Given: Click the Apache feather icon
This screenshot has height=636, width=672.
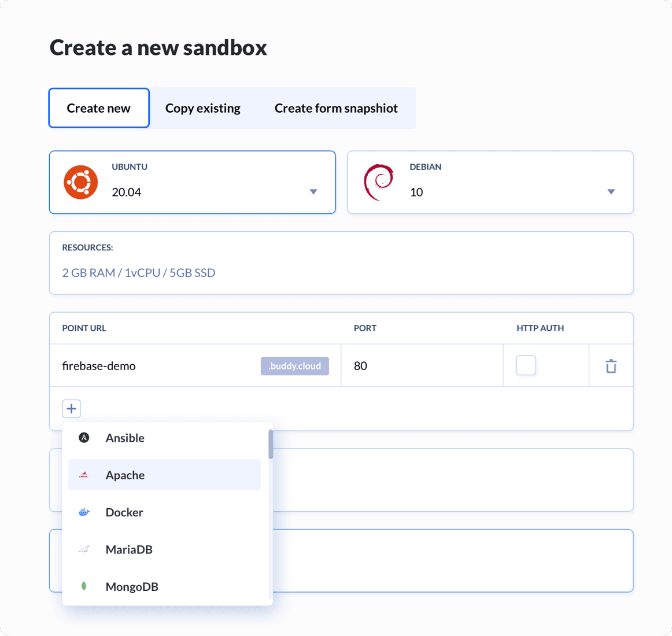Looking at the screenshot, I should tap(84, 475).
